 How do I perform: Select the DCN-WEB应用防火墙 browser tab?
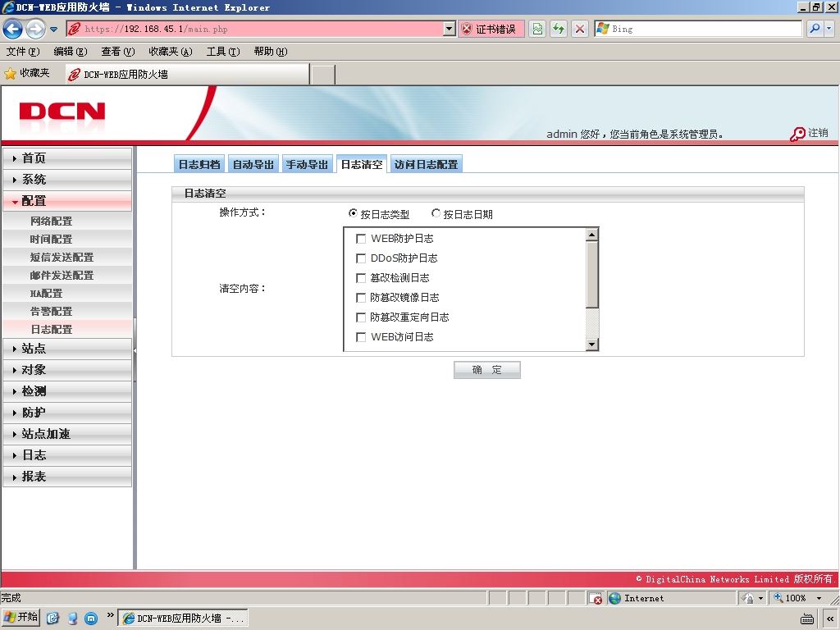click(187, 74)
